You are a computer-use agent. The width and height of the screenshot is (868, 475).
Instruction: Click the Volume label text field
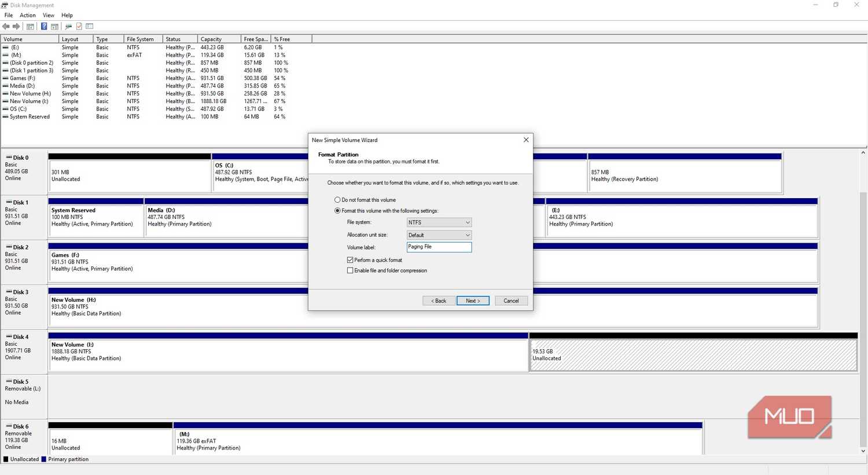439,247
